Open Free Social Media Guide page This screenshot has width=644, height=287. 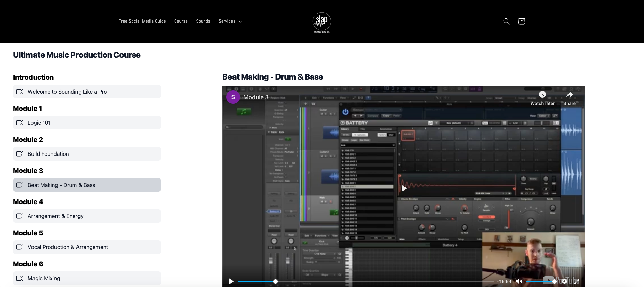pyautogui.click(x=142, y=21)
